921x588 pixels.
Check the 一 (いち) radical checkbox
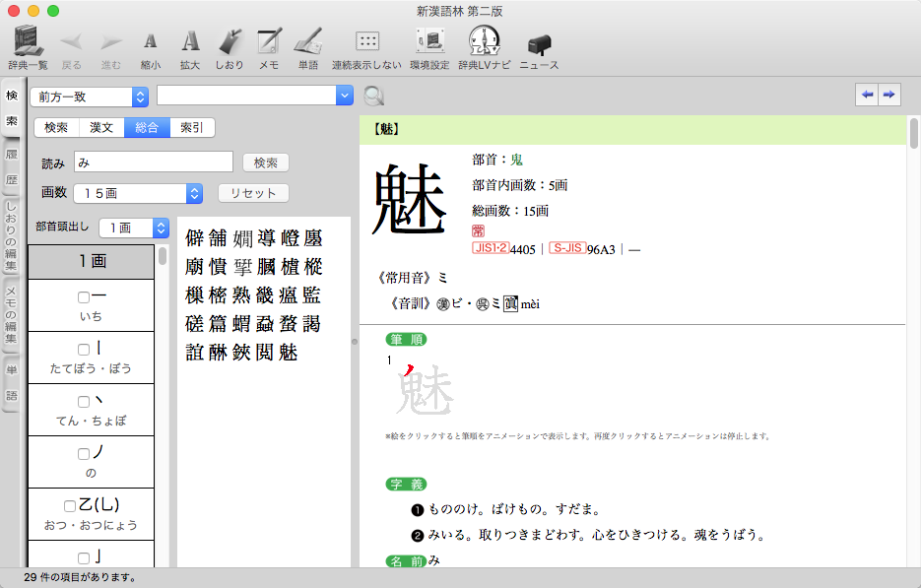(x=84, y=296)
